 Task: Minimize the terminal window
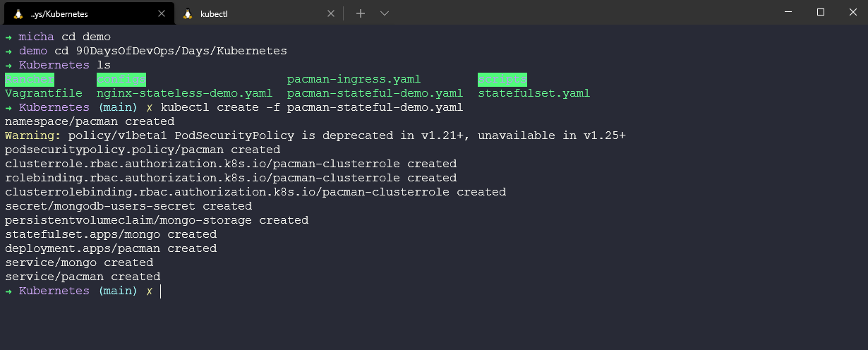pyautogui.click(x=788, y=12)
